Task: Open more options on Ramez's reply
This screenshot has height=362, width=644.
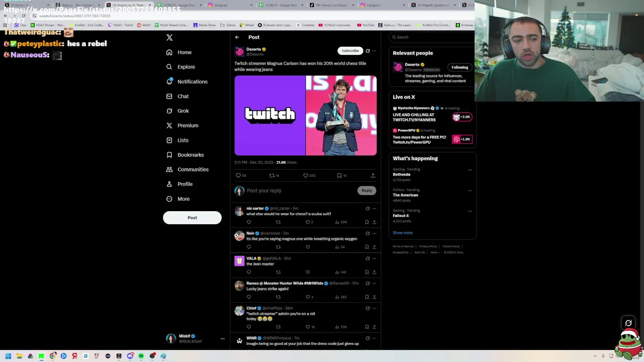Action: click(x=374, y=284)
